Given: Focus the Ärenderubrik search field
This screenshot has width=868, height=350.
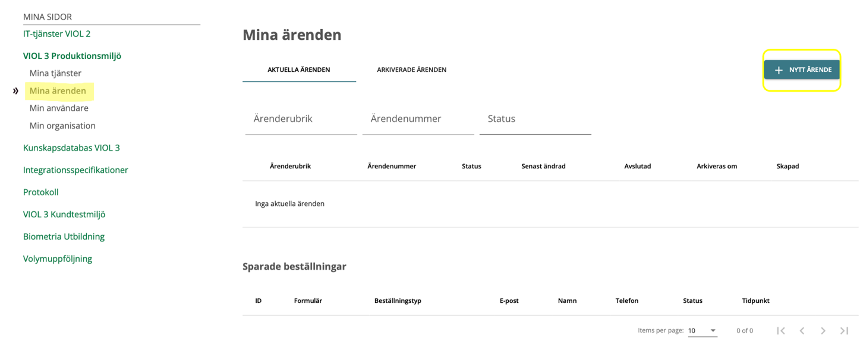Looking at the screenshot, I should coord(301,119).
